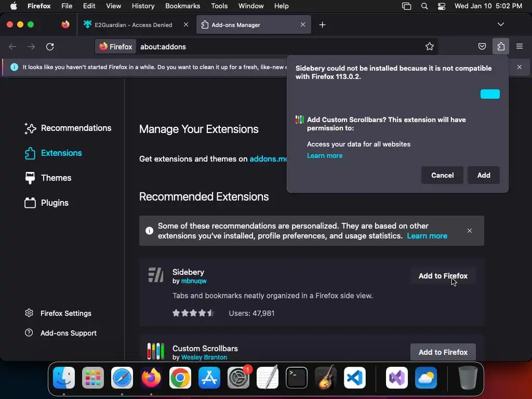Open App Store from the Dock
532x399 pixels.
(209, 378)
